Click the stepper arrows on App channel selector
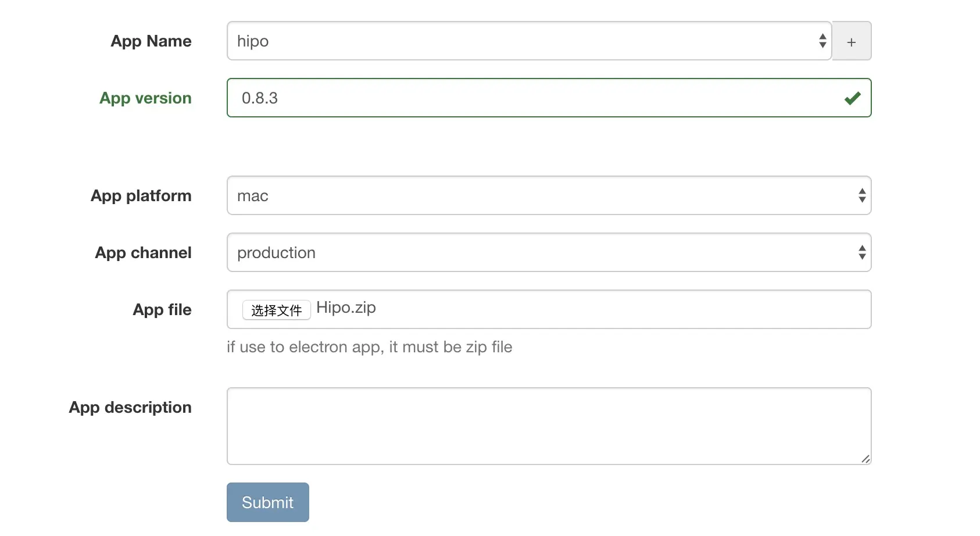Viewport: 980px width, 536px height. (x=862, y=252)
